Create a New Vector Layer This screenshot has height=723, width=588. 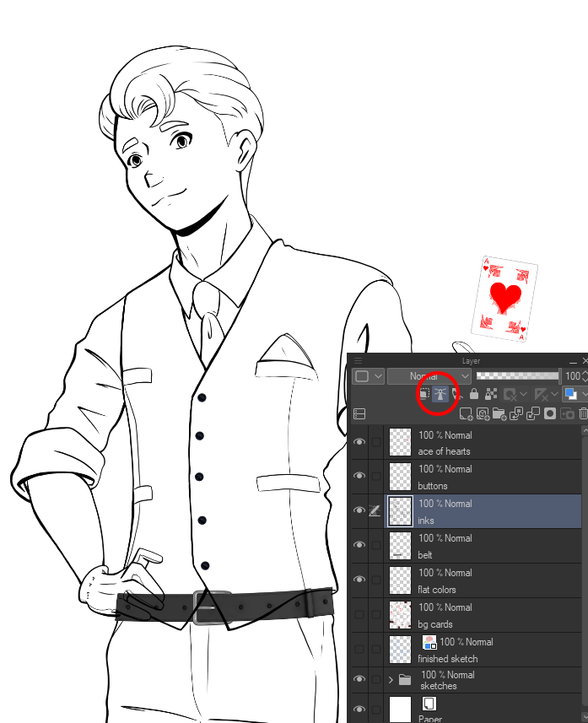(483, 413)
